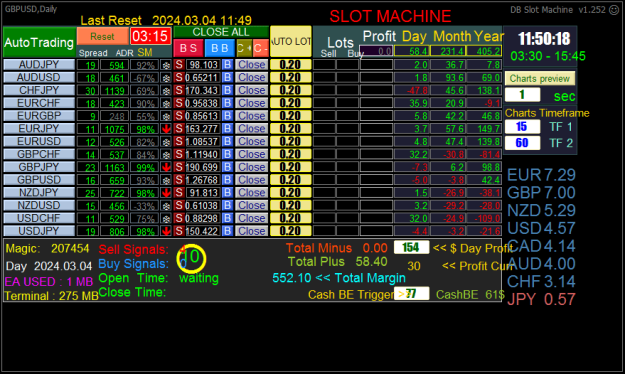Edit the Cash BE Trigger field
The height and width of the screenshot is (374, 625).
click(x=411, y=294)
